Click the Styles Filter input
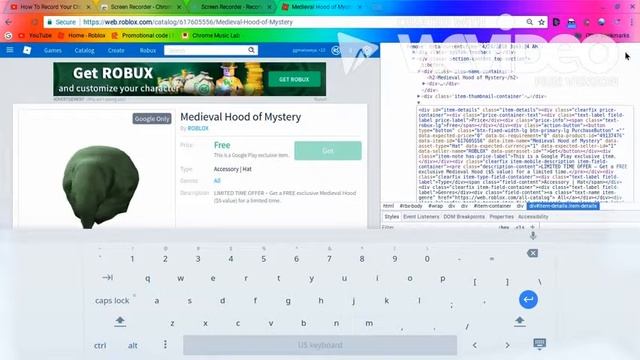Viewport: 640px width, 360px height. pyautogui.click(x=439, y=227)
